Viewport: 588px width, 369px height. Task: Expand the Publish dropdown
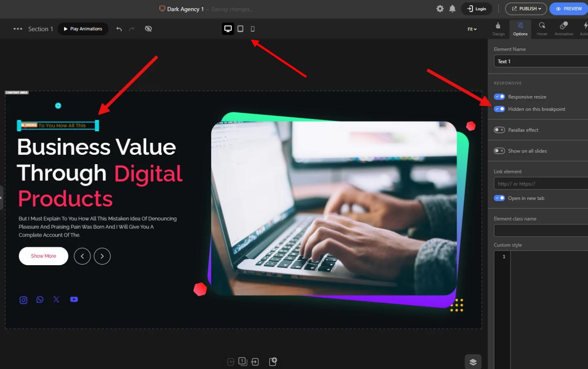pyautogui.click(x=526, y=9)
